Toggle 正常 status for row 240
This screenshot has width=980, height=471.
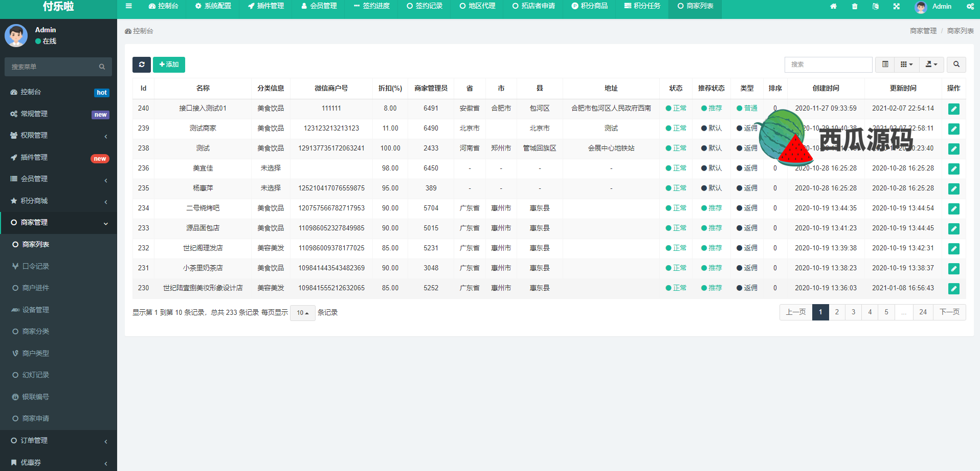pyautogui.click(x=676, y=109)
